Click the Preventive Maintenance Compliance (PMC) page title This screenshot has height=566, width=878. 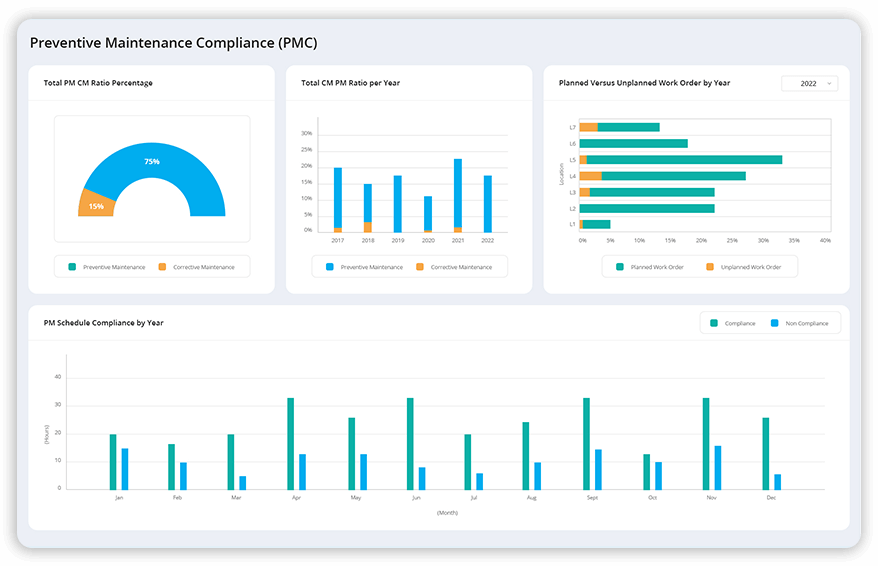(x=174, y=43)
